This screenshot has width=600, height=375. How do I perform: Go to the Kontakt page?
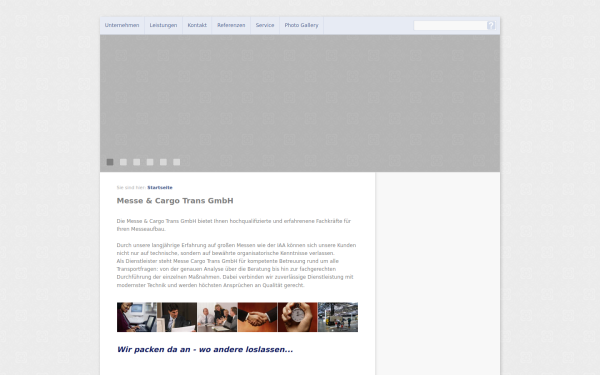coord(197,25)
